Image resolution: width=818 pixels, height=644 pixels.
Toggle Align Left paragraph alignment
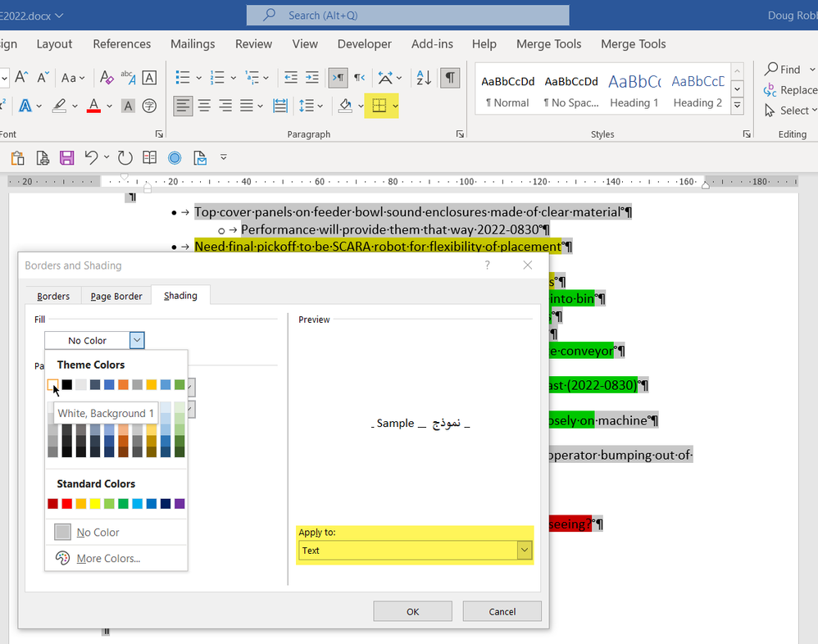click(x=183, y=106)
